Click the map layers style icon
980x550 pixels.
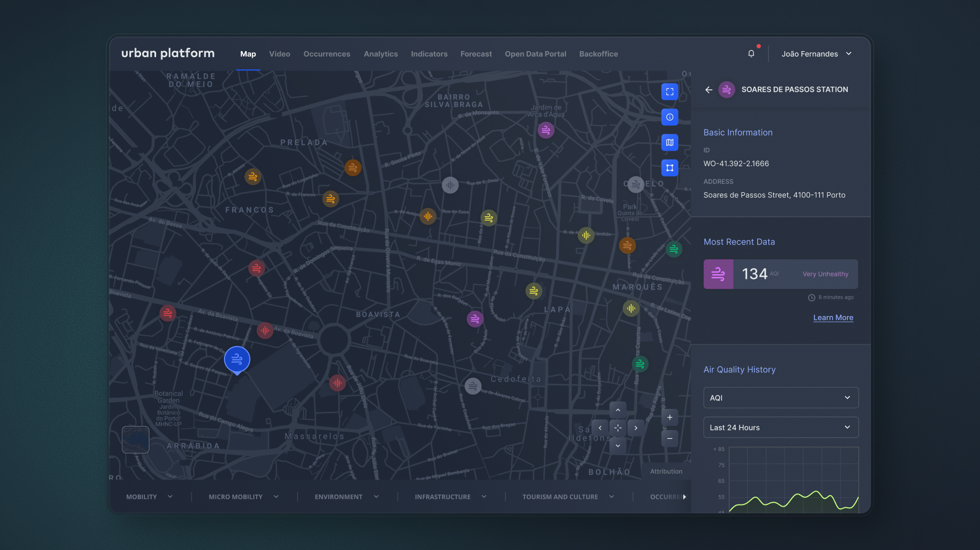tap(669, 143)
